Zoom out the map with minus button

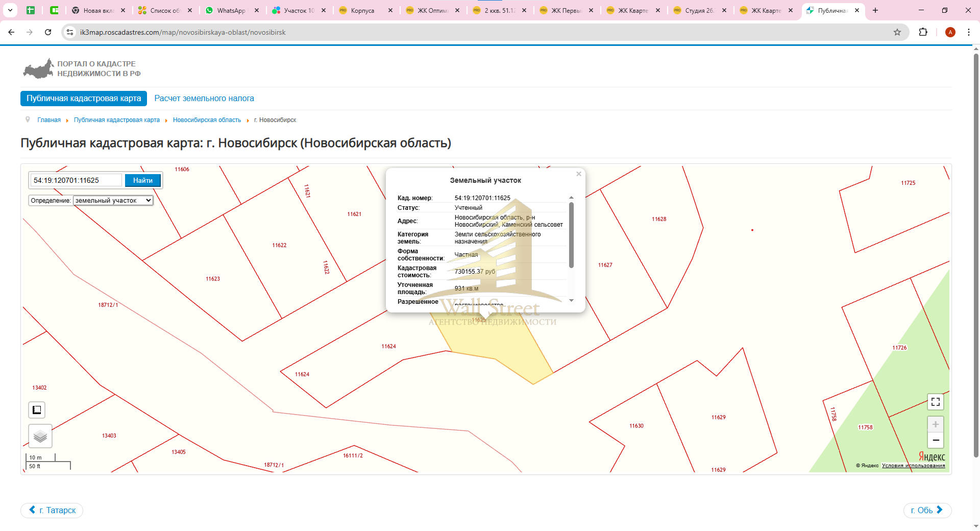click(935, 440)
